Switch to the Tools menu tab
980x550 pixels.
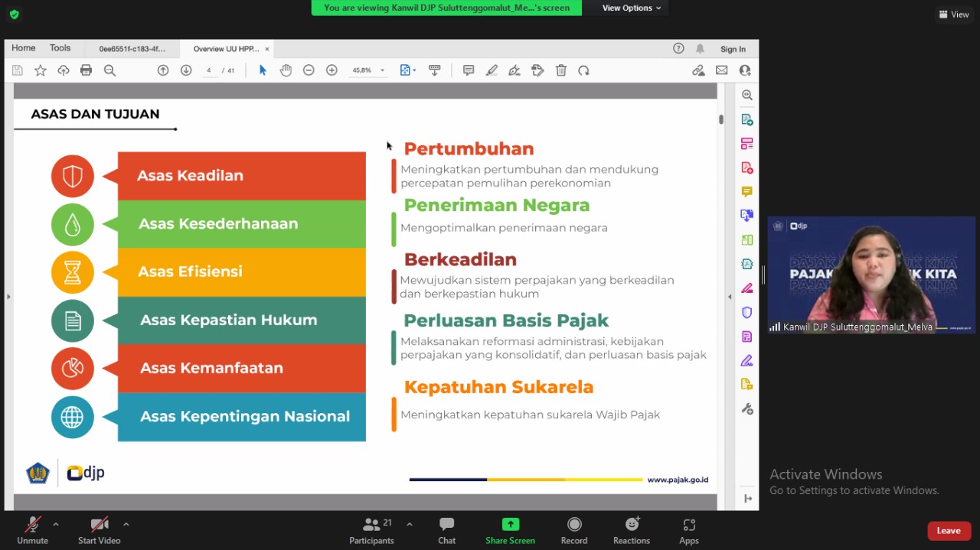[x=60, y=48]
